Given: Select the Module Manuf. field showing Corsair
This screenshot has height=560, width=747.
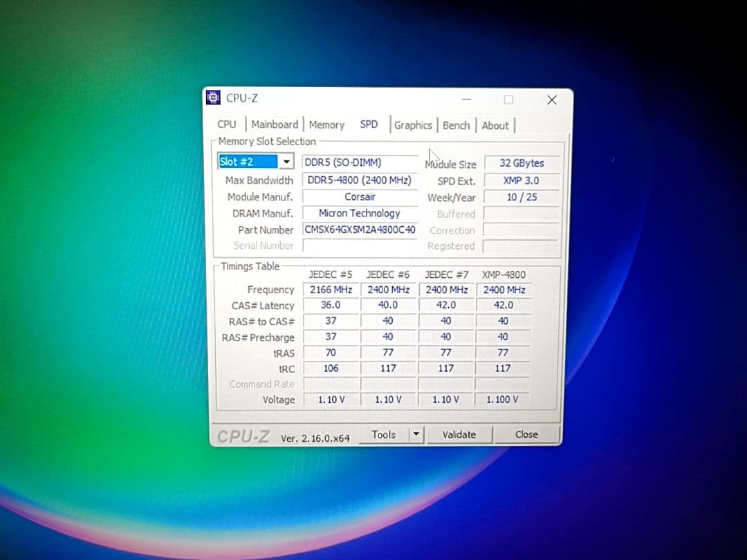Looking at the screenshot, I should pyautogui.click(x=360, y=196).
